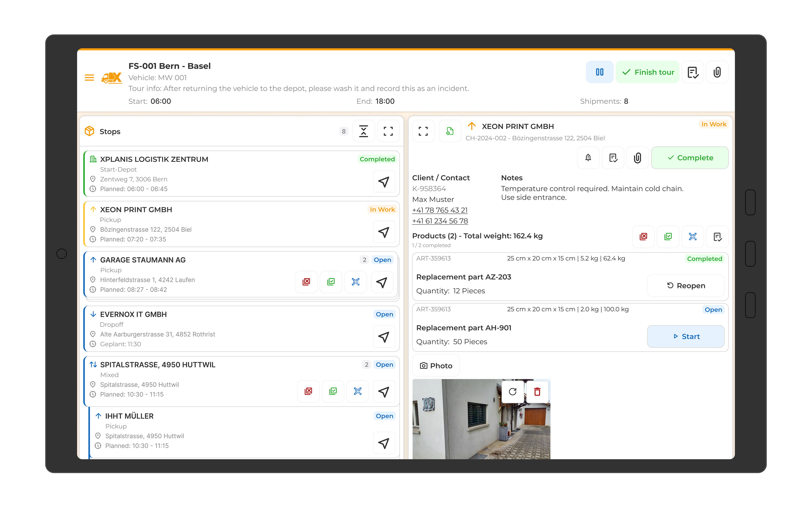Screen dimensions: 812x507
Task: Reload the stop photo
Action: click(512, 392)
